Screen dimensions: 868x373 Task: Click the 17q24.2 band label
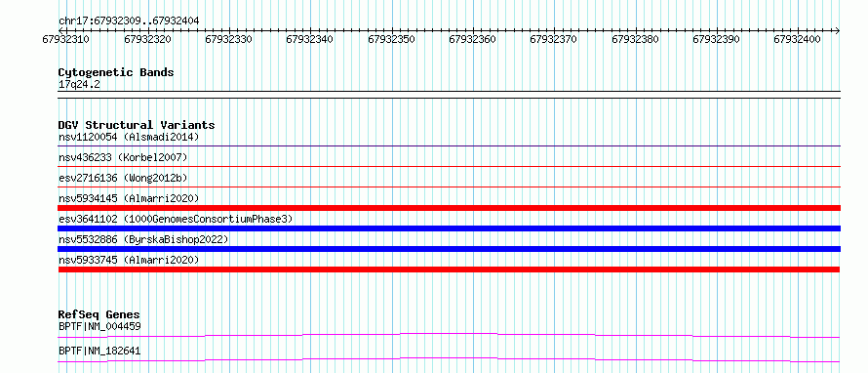(79, 85)
